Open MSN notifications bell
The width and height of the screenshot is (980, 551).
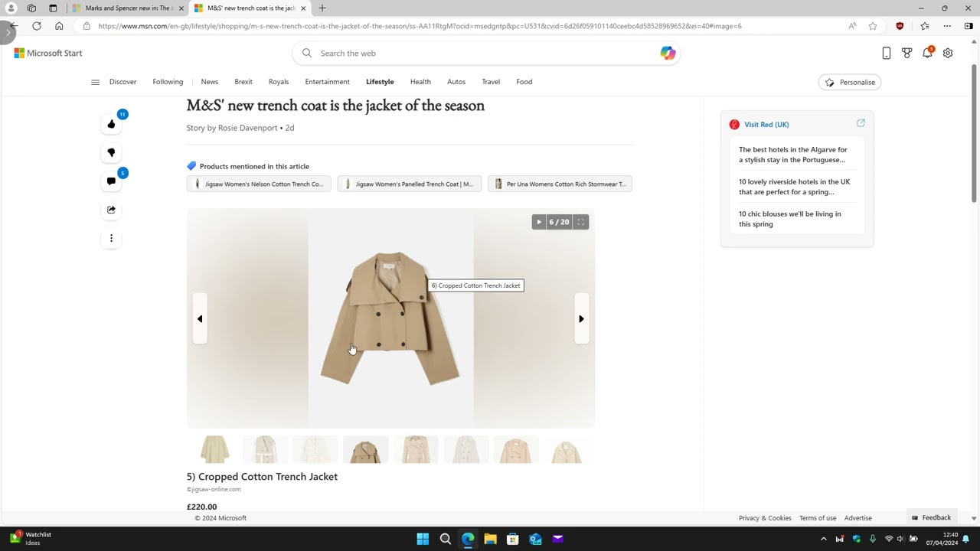click(x=927, y=53)
